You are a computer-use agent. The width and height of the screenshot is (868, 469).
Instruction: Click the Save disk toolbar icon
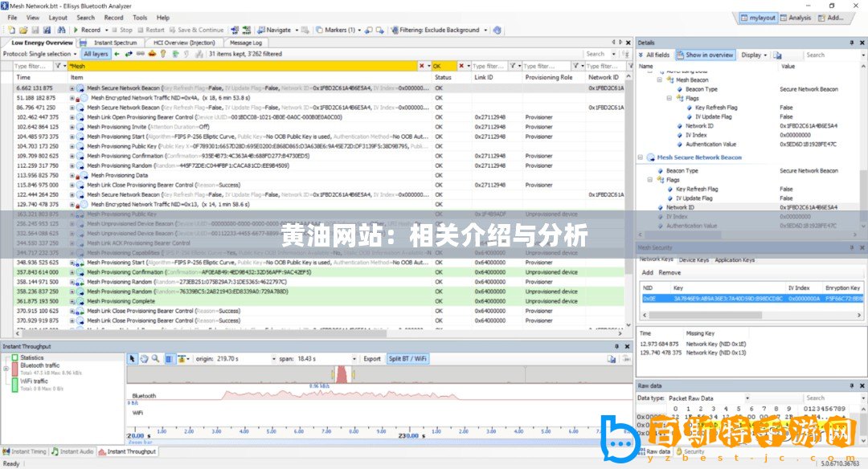click(x=35, y=30)
